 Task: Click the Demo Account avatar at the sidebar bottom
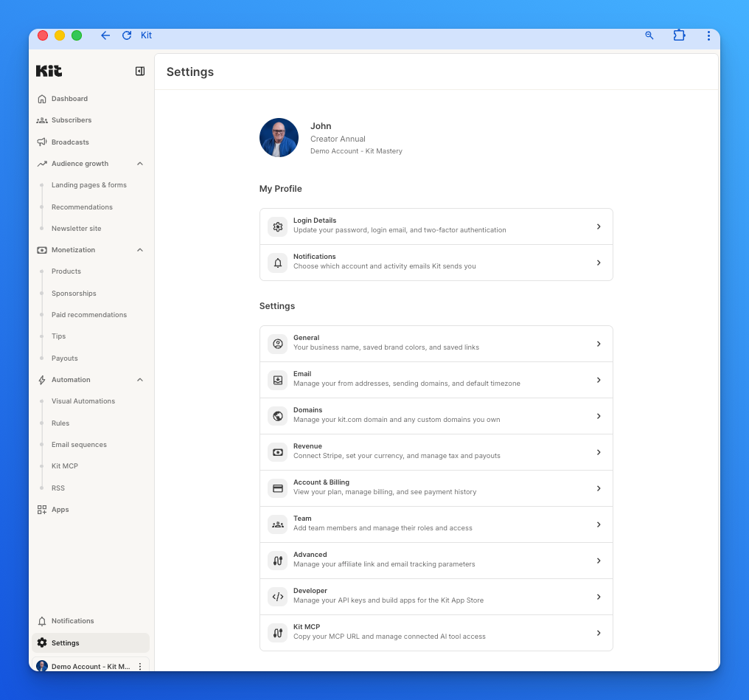42,666
